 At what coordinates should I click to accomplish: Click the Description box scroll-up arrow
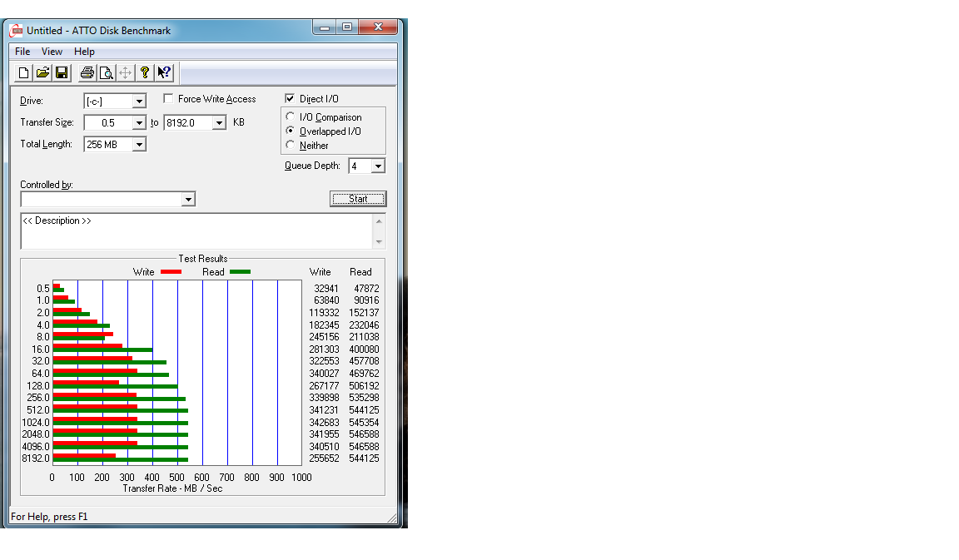(x=380, y=221)
